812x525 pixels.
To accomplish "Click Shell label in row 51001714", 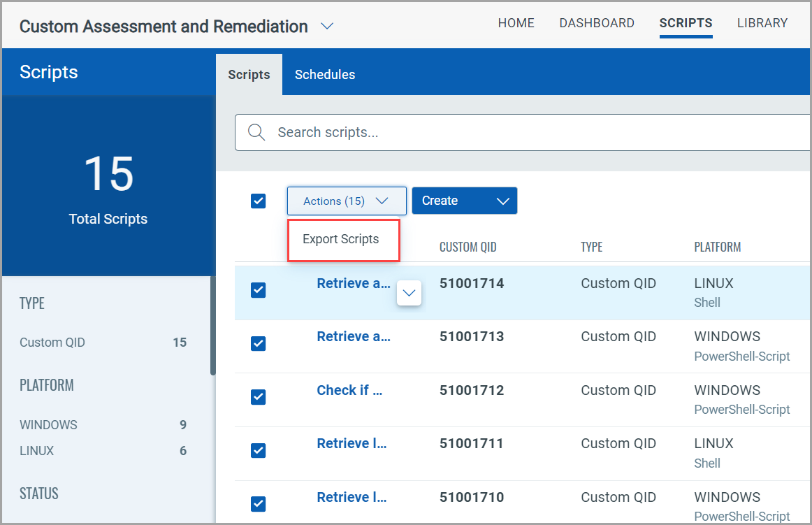I will click(x=707, y=303).
